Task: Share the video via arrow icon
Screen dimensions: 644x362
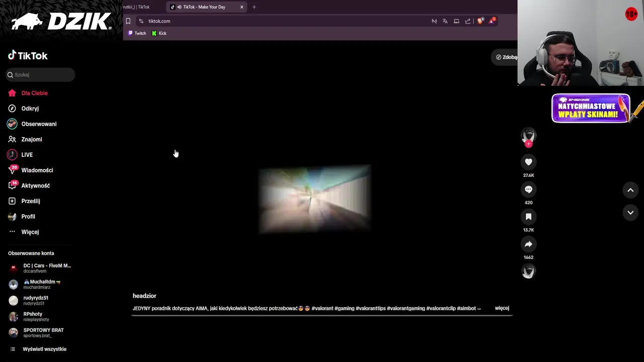Action: 528,244
